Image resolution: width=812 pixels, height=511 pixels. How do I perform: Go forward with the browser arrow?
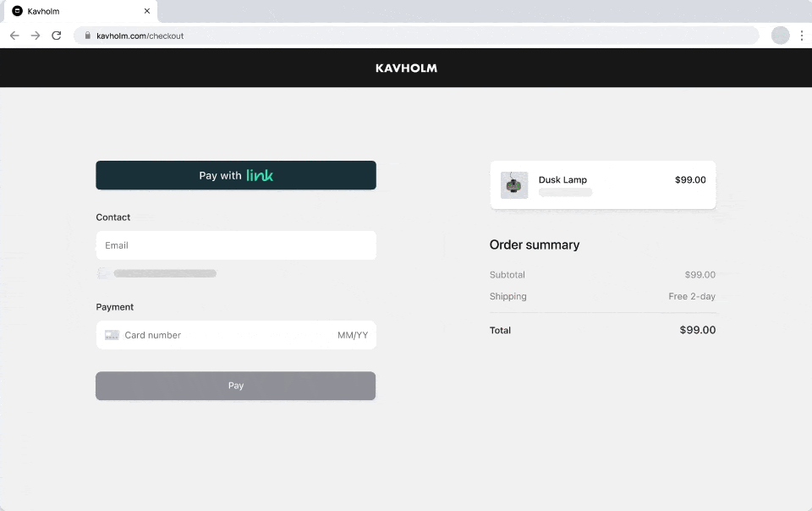[36, 36]
